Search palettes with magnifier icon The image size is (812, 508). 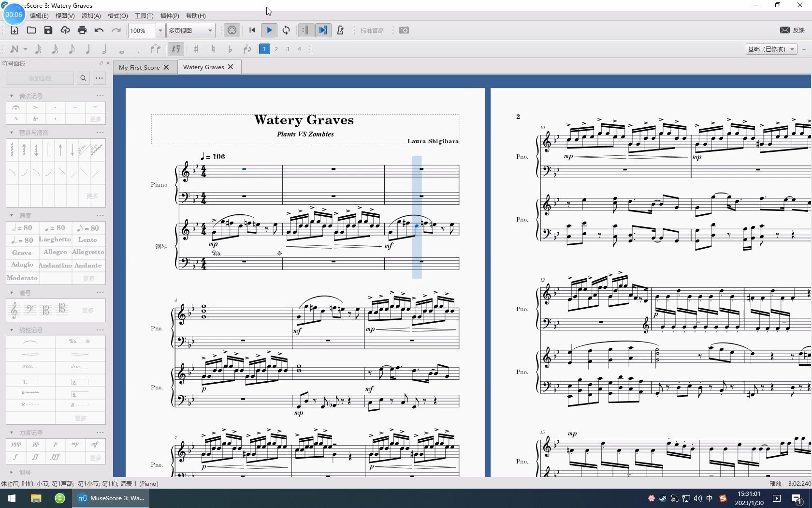click(83, 78)
